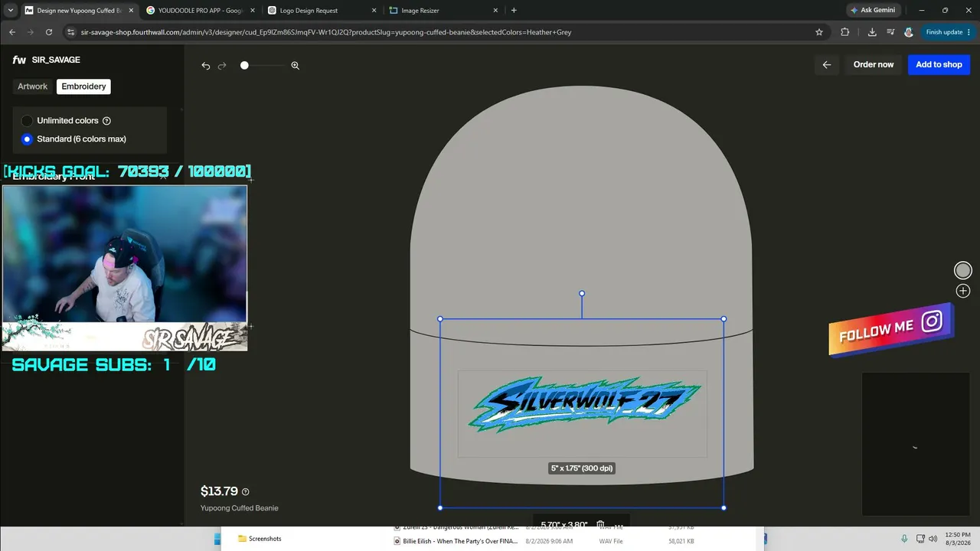980x551 pixels.
Task: Click the 5" x 1.75" (300 dpi) size label
Action: [x=582, y=468]
